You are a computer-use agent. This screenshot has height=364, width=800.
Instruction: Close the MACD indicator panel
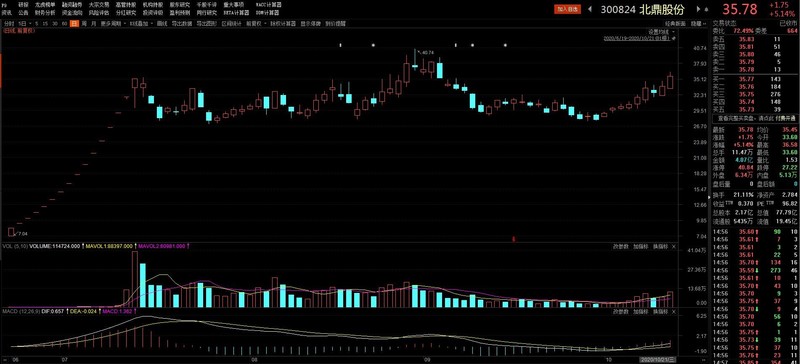point(673,311)
